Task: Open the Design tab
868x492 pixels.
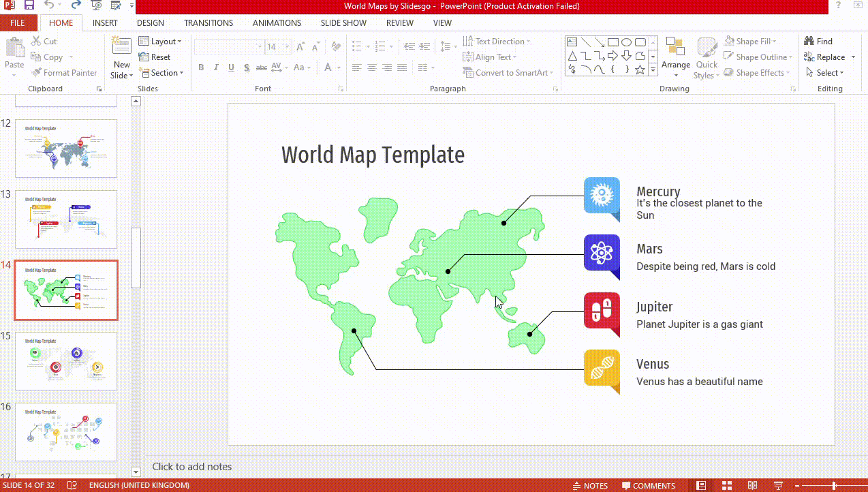Action: pyautogui.click(x=150, y=23)
